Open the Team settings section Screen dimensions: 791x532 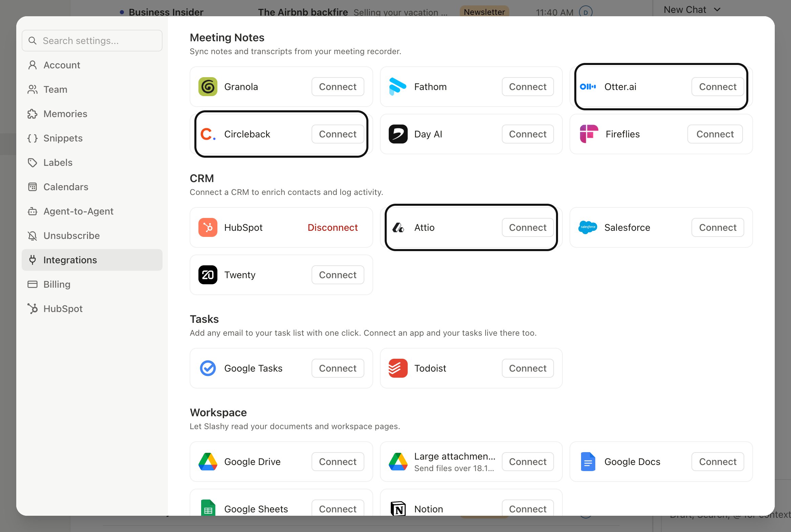coord(92,90)
